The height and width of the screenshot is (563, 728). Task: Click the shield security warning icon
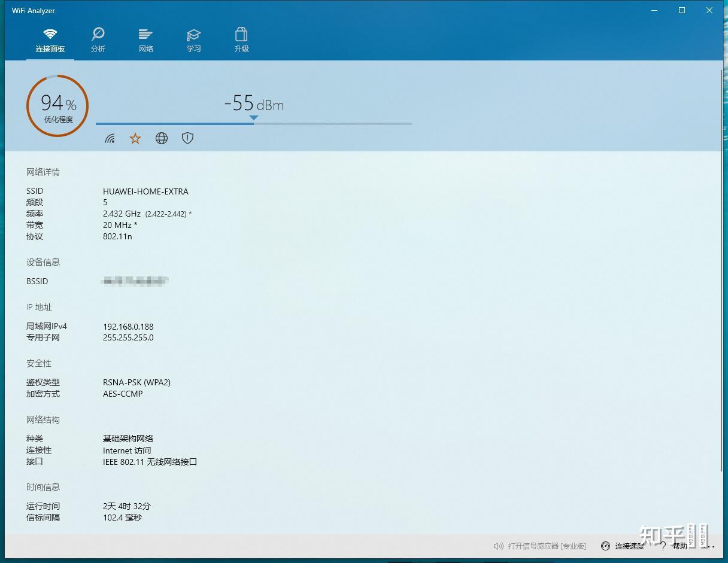point(187,138)
